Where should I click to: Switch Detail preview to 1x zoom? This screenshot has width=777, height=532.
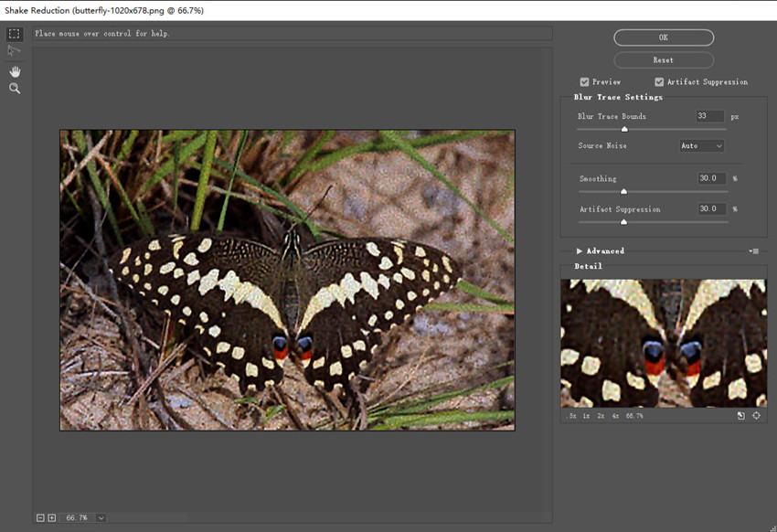[585, 416]
